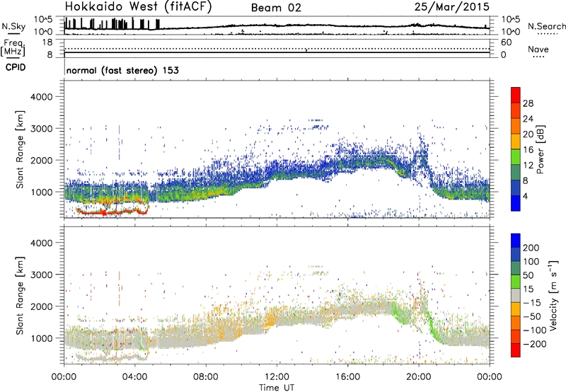
Task: Click the 1000 tick in the velocity panel
Action: pos(42,338)
